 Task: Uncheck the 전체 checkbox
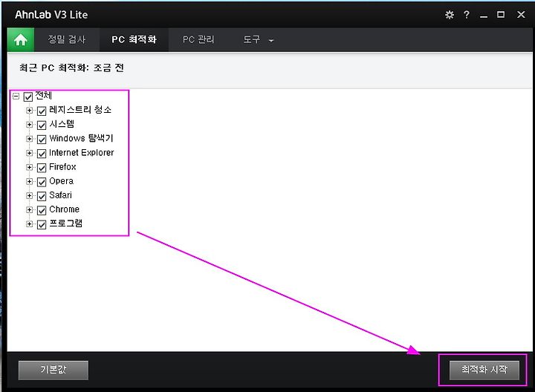(28, 97)
